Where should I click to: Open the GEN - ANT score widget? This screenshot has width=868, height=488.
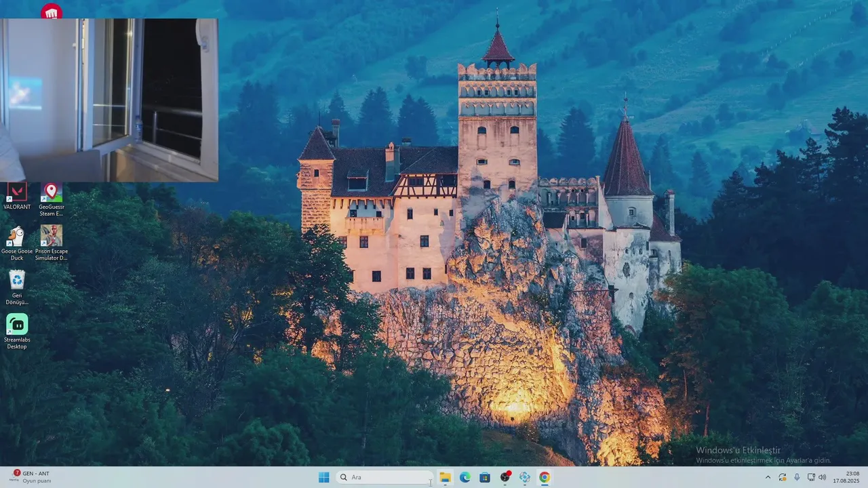[x=31, y=477]
